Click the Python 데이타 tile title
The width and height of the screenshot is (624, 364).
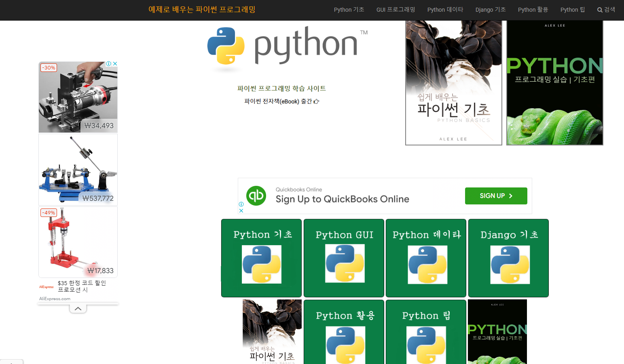coord(427,235)
